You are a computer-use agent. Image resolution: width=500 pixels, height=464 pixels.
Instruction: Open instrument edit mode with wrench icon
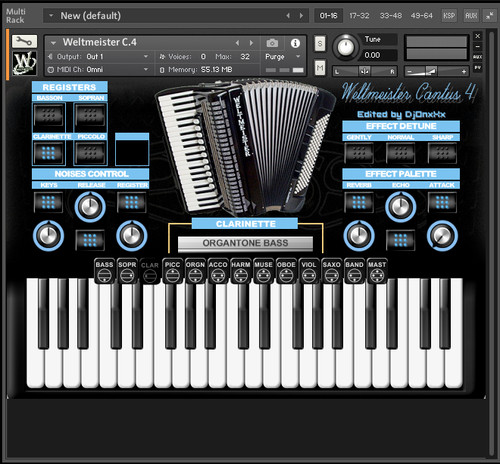pos(24,41)
